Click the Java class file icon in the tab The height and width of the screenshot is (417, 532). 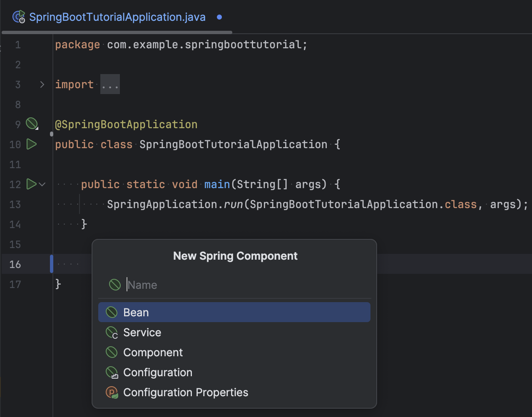pyautogui.click(x=19, y=17)
